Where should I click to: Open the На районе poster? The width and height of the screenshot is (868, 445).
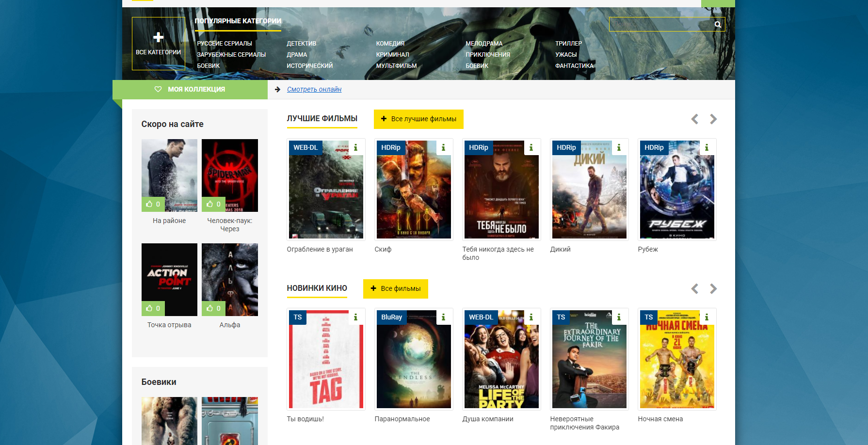pyautogui.click(x=169, y=175)
